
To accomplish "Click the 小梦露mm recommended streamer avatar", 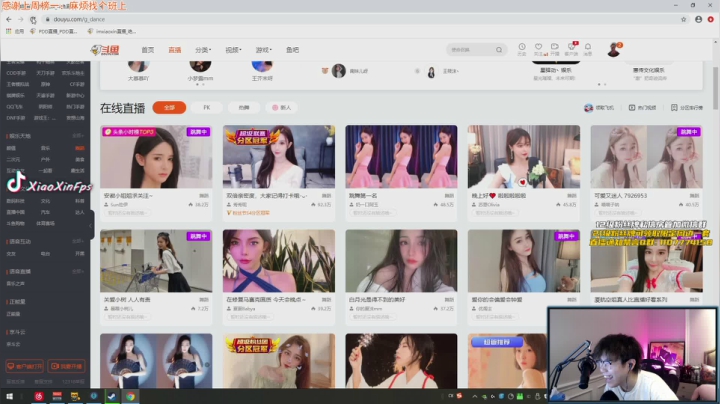I will (x=200, y=66).
